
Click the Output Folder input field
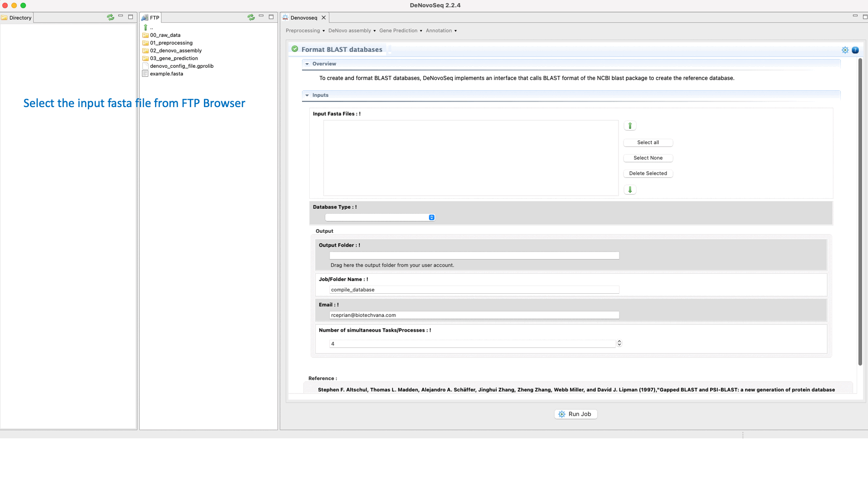click(x=474, y=256)
